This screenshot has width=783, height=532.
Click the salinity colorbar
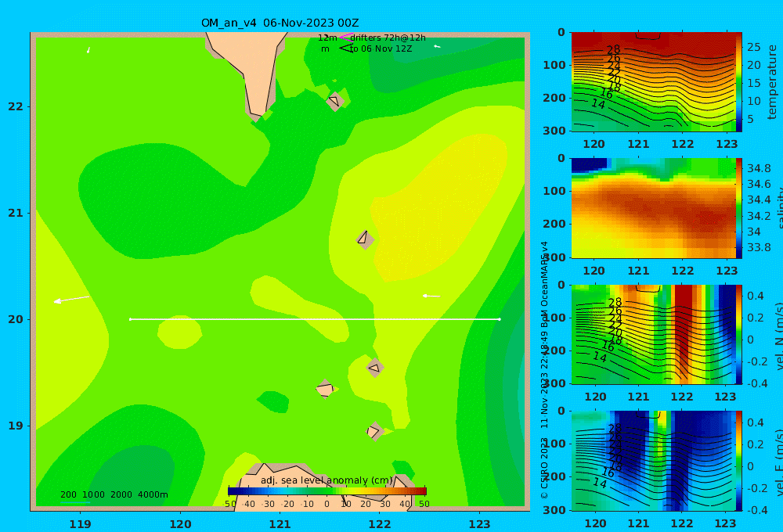click(739, 208)
